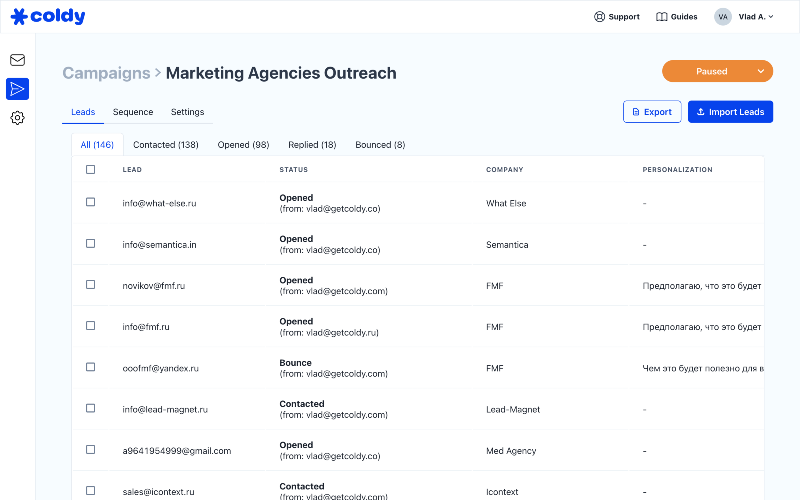Select the novikov@fmf.ru lead checkbox
Viewport: 800px width, 500px height.
click(x=91, y=285)
